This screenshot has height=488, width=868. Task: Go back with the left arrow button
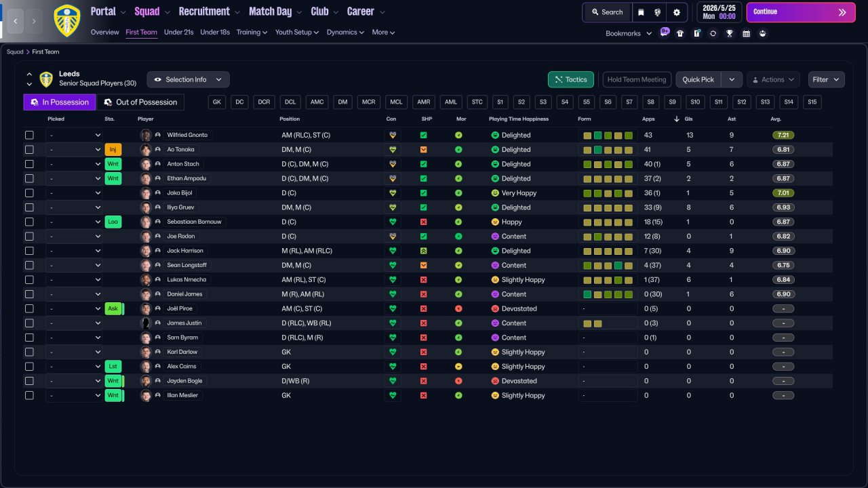click(15, 21)
